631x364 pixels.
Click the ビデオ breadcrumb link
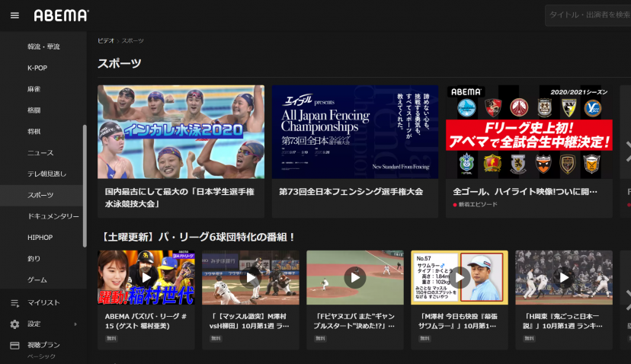click(106, 40)
